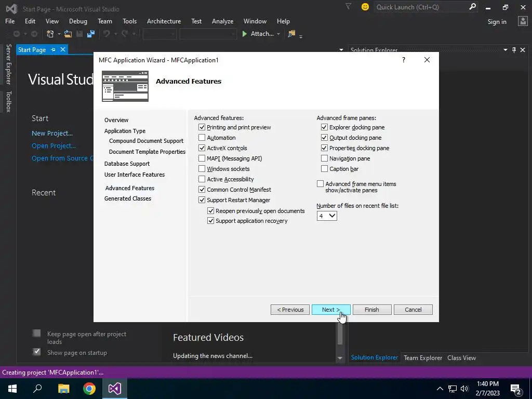Toggle the ActiveX controls checkbox
This screenshot has height=399, width=532.
tap(202, 148)
